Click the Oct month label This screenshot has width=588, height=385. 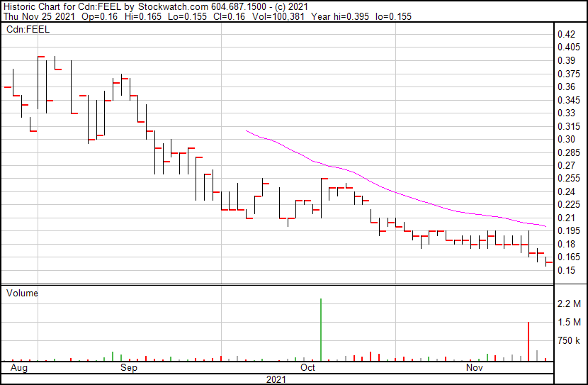(x=307, y=367)
